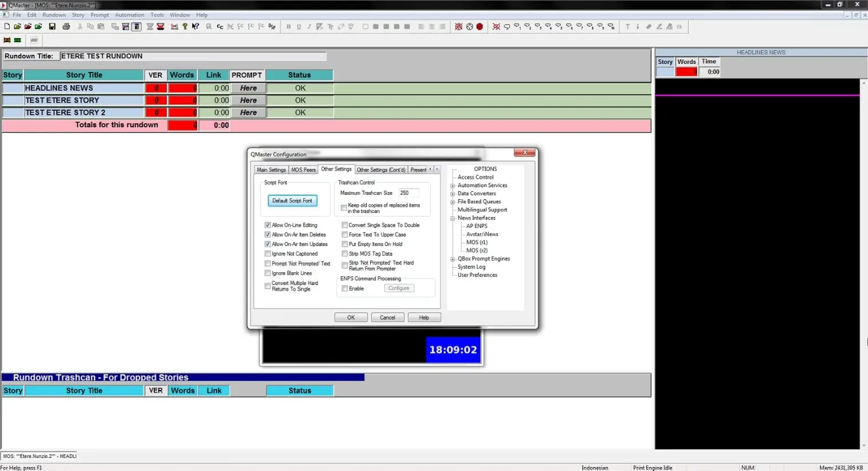Click the Underline formatting toolbar icon
Viewport: 868px width, 471px height.
pyautogui.click(x=299, y=26)
